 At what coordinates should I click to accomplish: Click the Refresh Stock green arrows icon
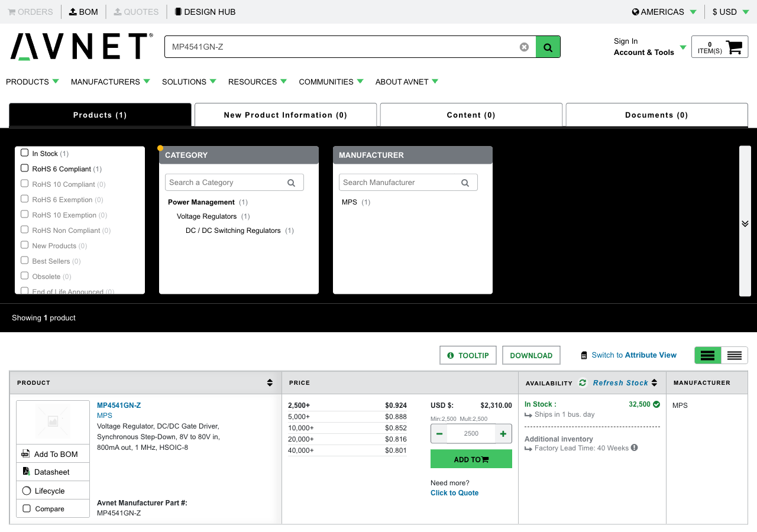583,382
